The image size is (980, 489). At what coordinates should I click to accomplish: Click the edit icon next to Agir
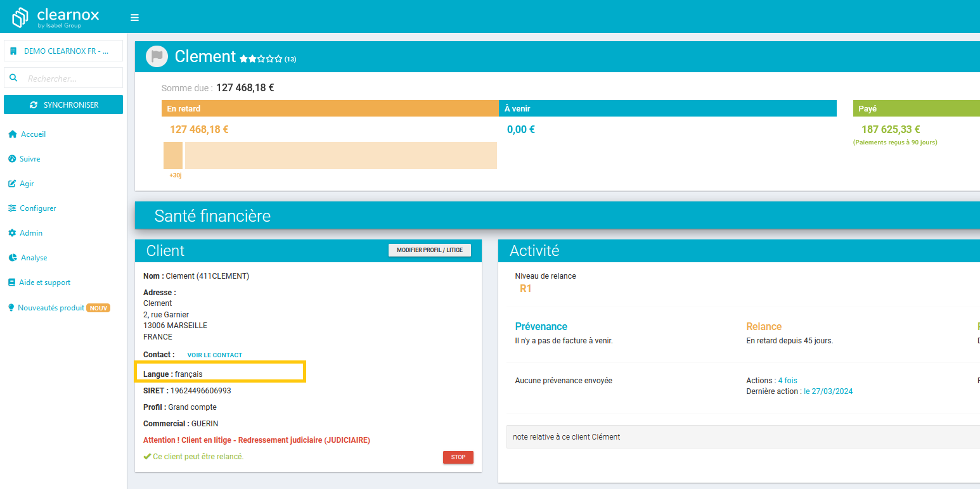click(12, 184)
